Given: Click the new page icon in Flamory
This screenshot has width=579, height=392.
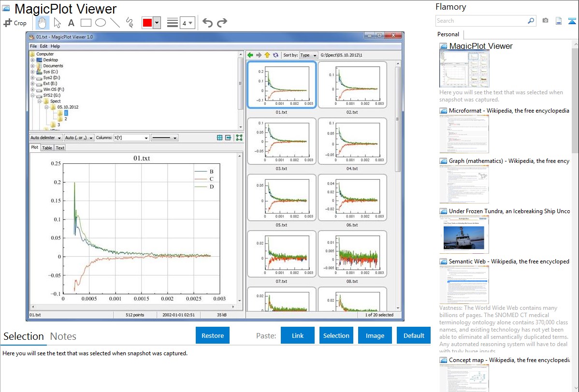Looking at the screenshot, I should [x=559, y=21].
